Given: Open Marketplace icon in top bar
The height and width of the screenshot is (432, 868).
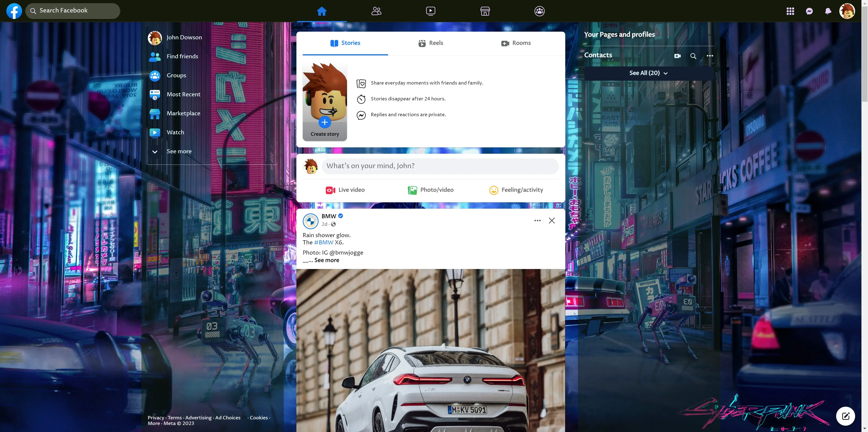Looking at the screenshot, I should pyautogui.click(x=485, y=11).
